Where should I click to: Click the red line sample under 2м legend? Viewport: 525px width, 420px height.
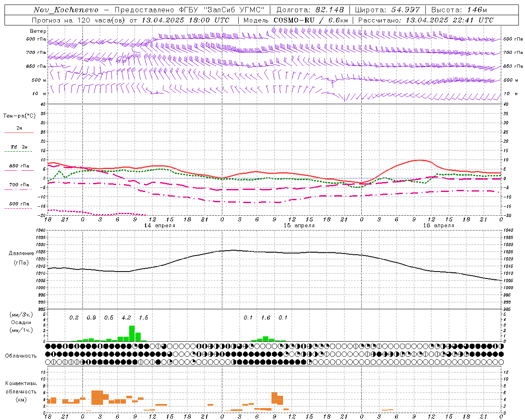point(19,133)
